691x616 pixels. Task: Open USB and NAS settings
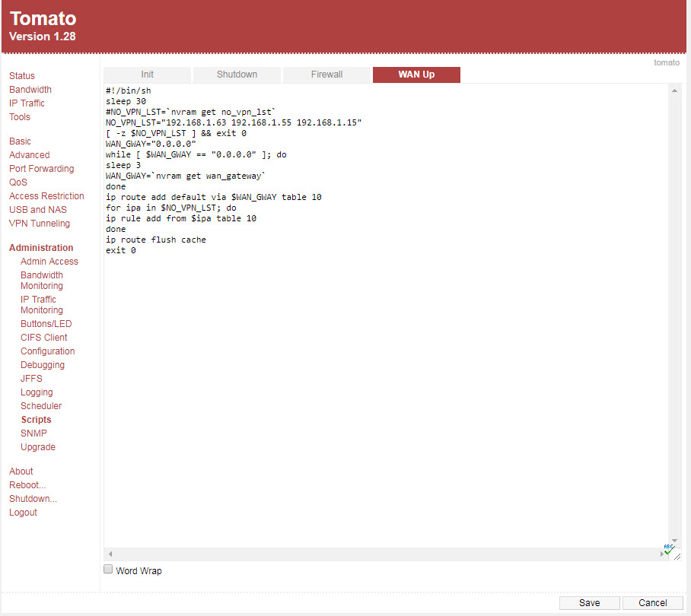coord(38,210)
